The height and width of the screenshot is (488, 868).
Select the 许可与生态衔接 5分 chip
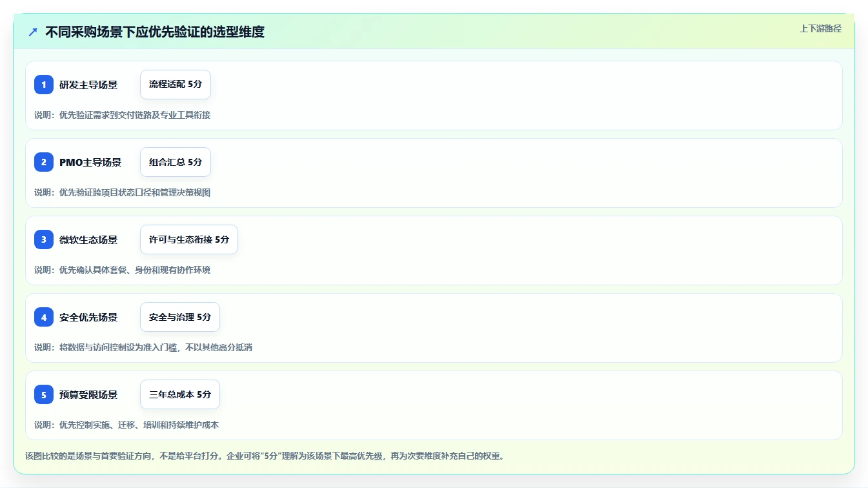point(189,239)
